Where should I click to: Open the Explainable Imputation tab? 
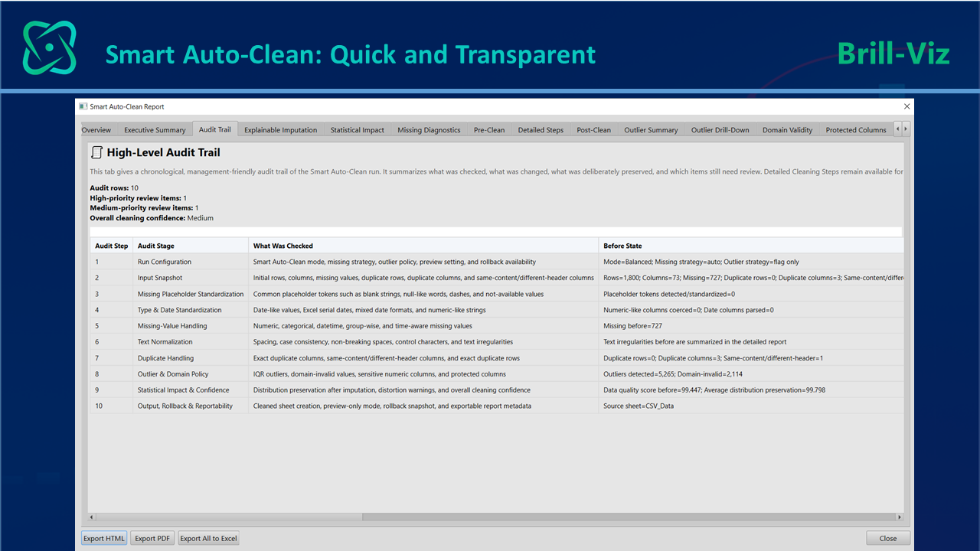coord(280,130)
